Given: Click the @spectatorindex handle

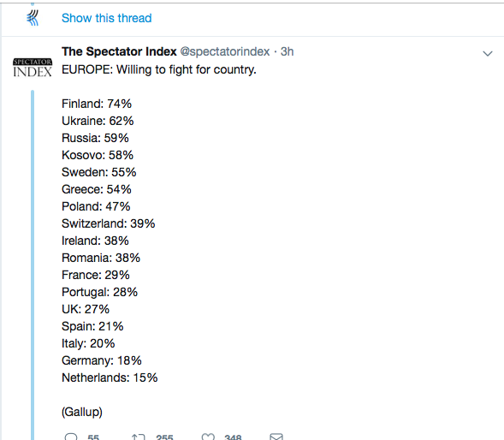Looking at the screenshot, I should (x=225, y=51).
